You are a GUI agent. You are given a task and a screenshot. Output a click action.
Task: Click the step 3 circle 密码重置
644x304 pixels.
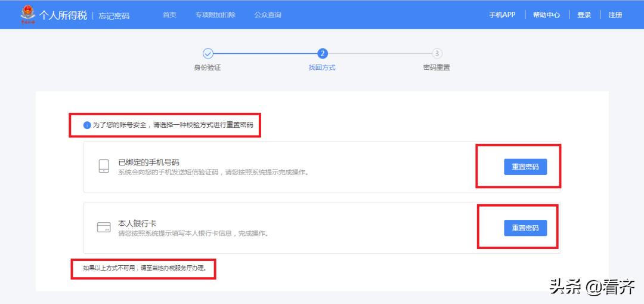(x=437, y=54)
